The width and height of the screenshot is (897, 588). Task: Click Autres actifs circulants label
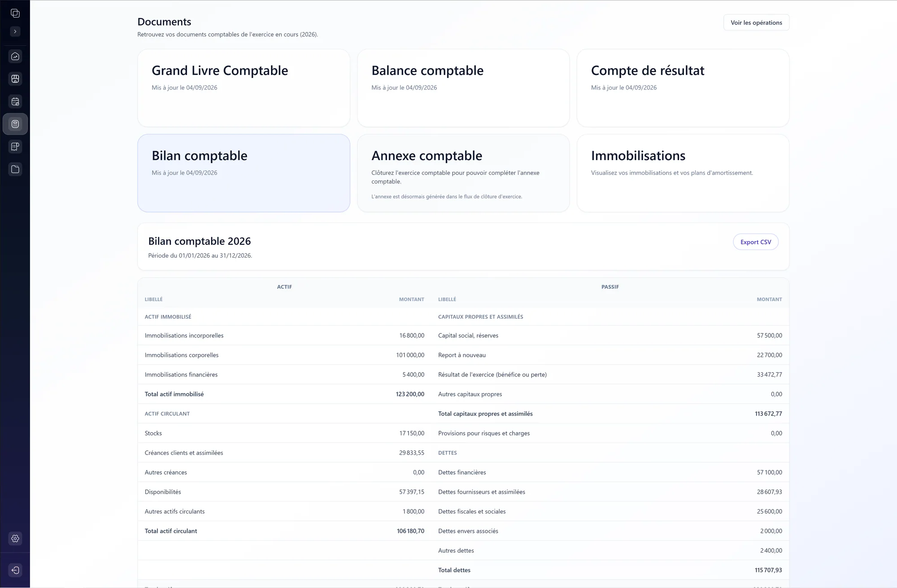[174, 511]
